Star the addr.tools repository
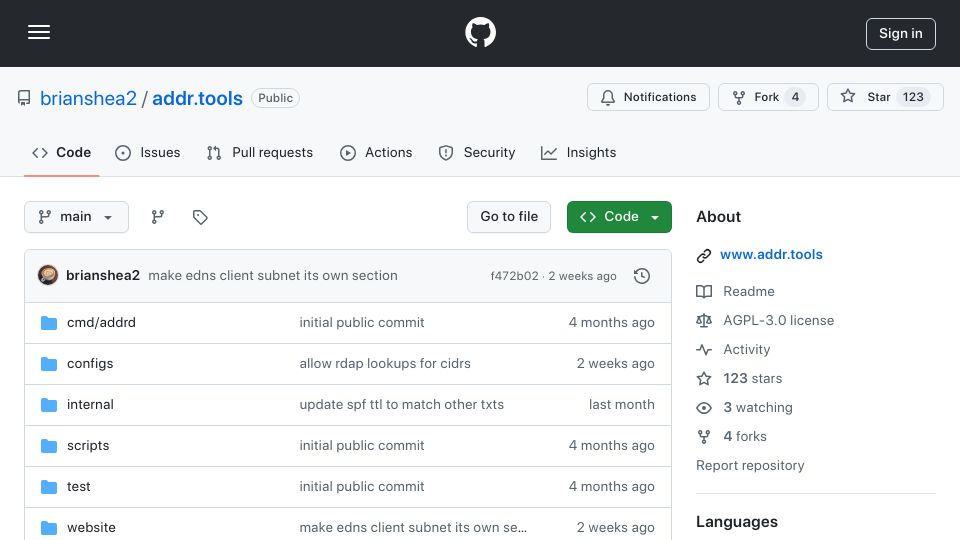Image resolution: width=960 pixels, height=540 pixels. [885, 97]
